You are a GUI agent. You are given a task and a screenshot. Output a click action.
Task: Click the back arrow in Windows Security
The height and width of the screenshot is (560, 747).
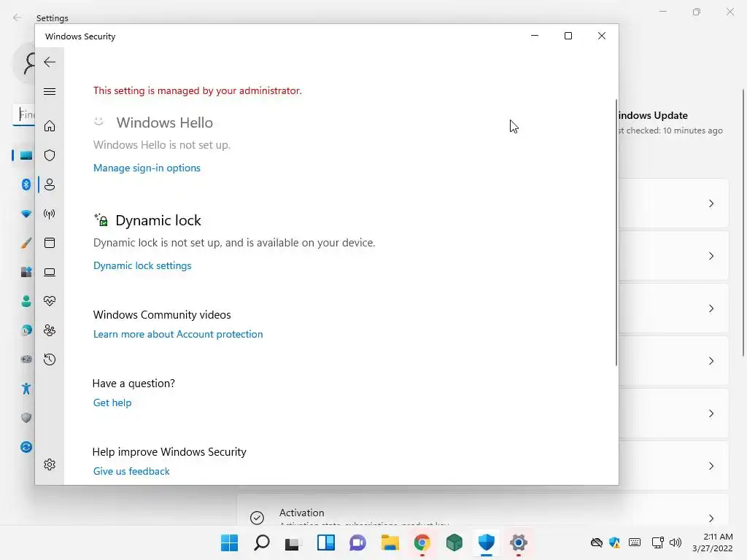50,62
